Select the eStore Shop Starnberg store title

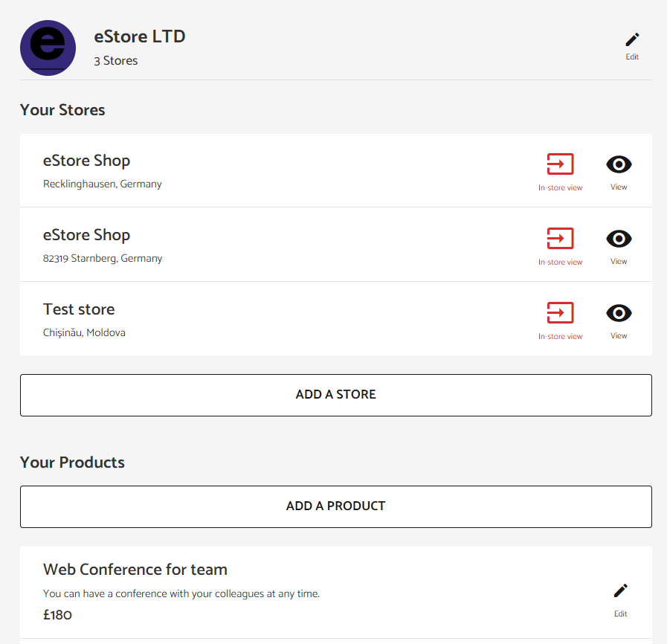[86, 235]
